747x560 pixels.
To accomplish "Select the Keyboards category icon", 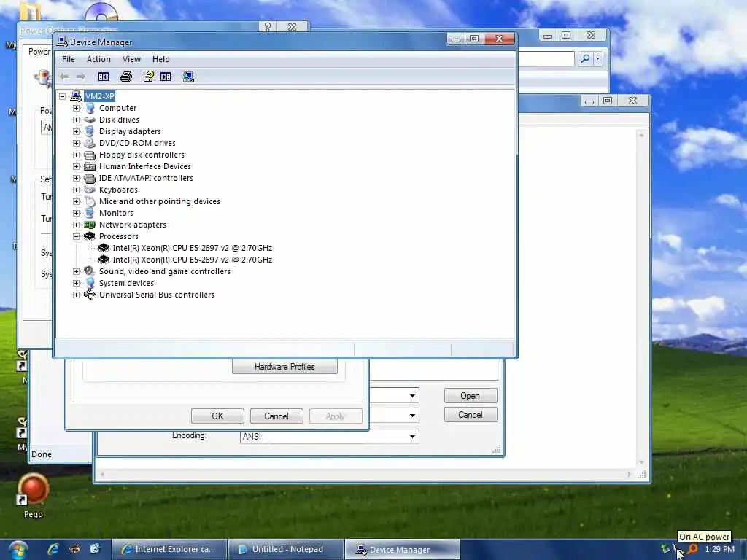I will (x=90, y=190).
